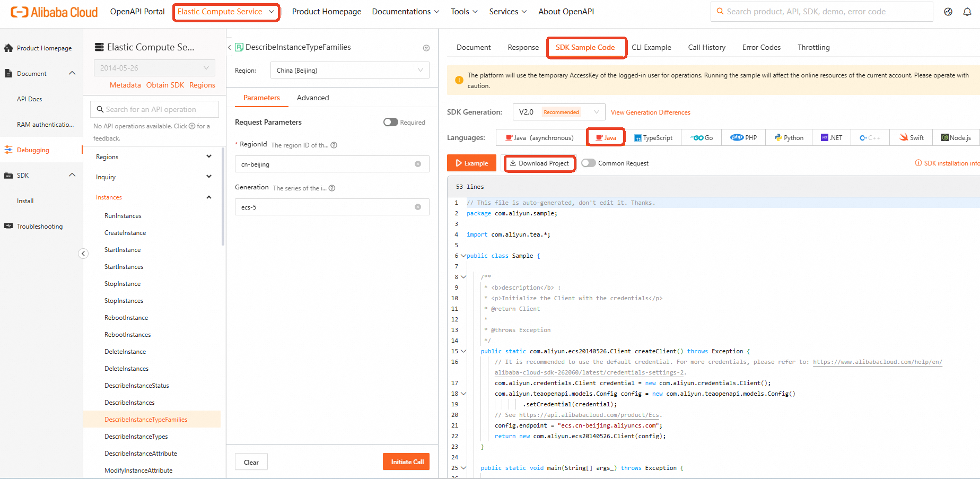Select the DescribeInstanceTypes API operation
This screenshot has width=980, height=479.
point(136,437)
